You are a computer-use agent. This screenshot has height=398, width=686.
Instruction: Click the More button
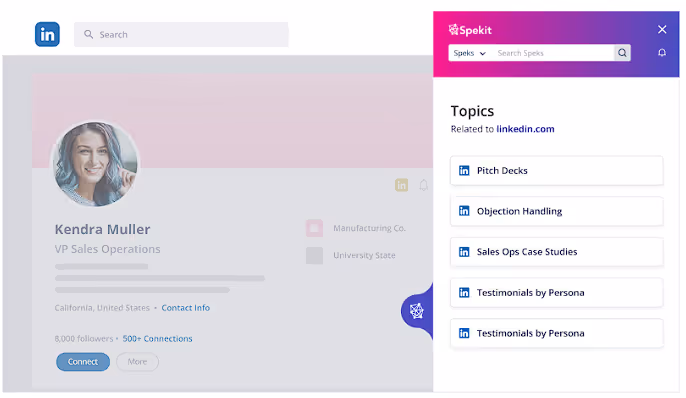click(x=137, y=362)
